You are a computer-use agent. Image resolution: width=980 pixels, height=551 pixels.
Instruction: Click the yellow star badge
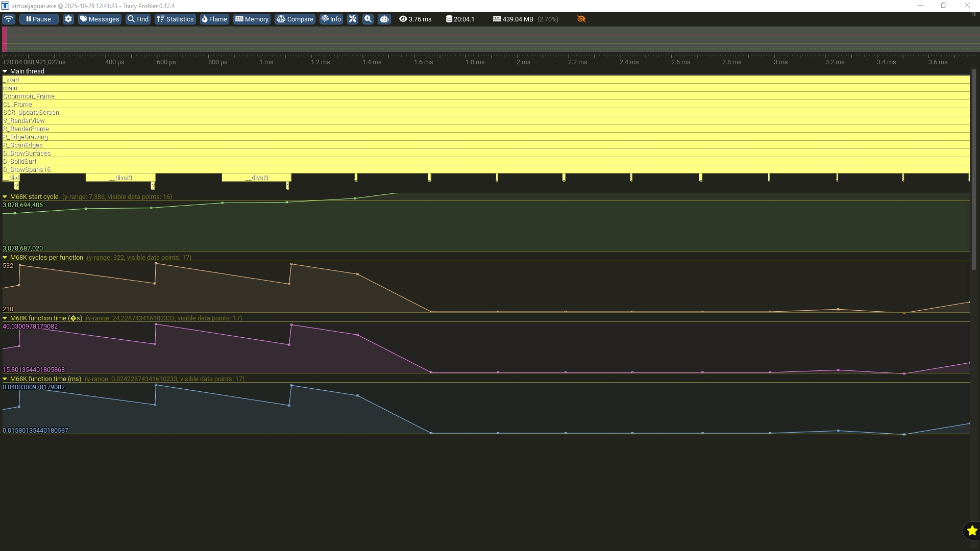click(x=972, y=531)
